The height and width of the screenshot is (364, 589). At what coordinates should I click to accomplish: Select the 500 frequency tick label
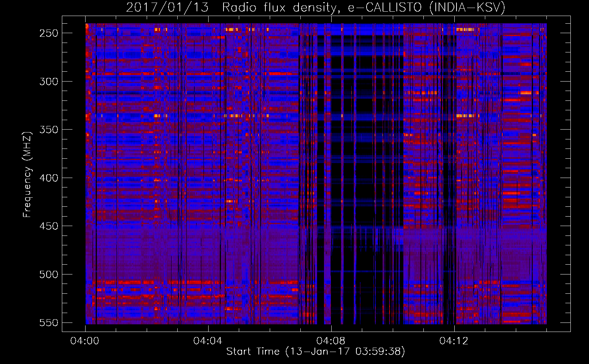coord(49,274)
